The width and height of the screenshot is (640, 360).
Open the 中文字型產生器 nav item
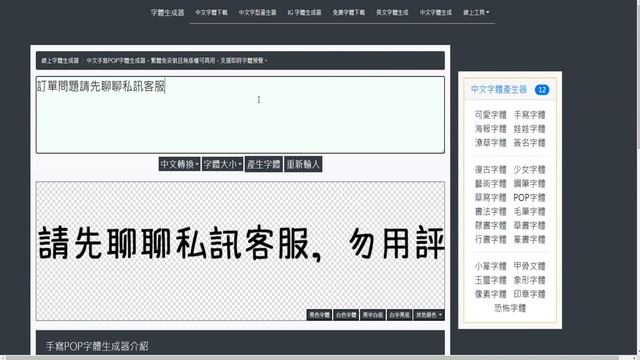click(x=258, y=12)
